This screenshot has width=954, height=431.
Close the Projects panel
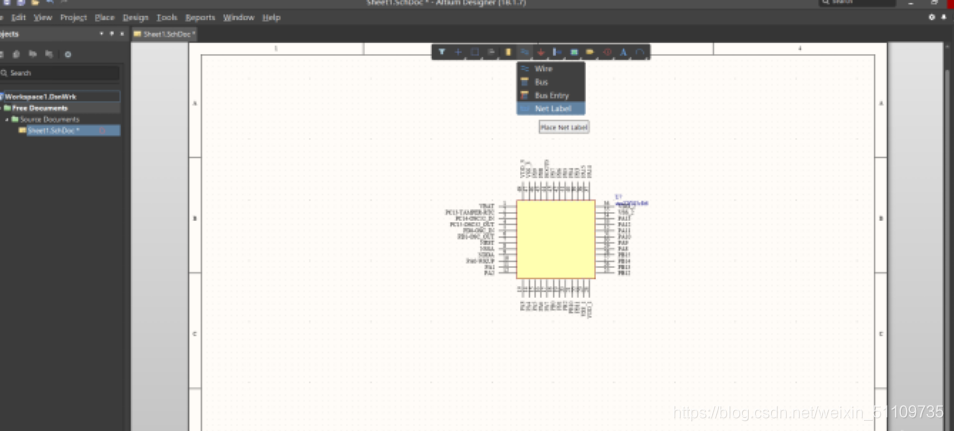pyautogui.click(x=122, y=34)
